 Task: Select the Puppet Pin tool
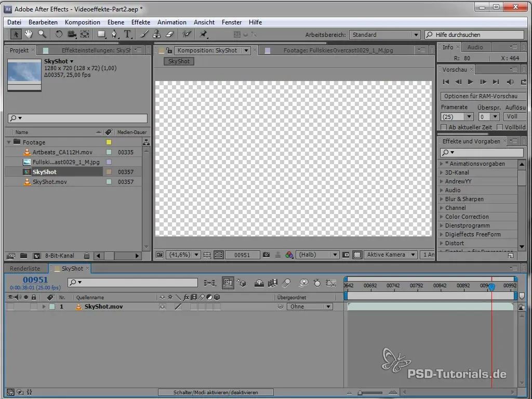pos(203,34)
